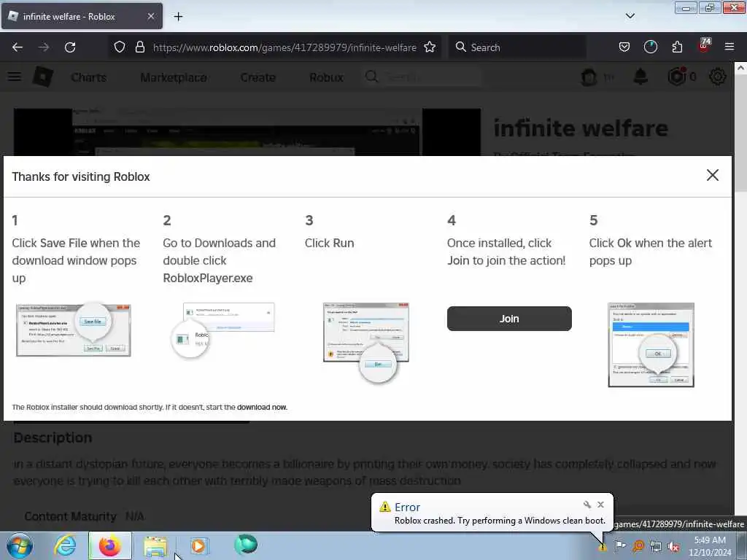Click the Save File instruction thumbnail
The width and height of the screenshot is (747, 560).
point(74,330)
